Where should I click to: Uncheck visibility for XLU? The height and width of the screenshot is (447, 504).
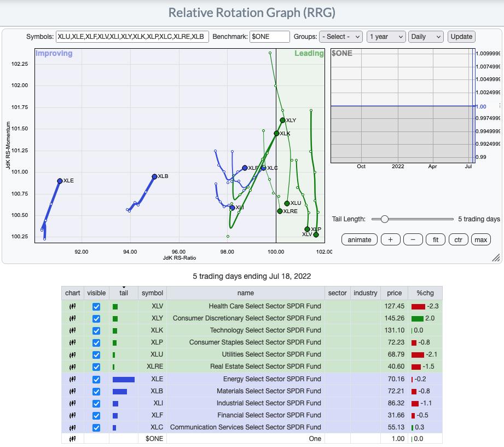(x=96, y=355)
